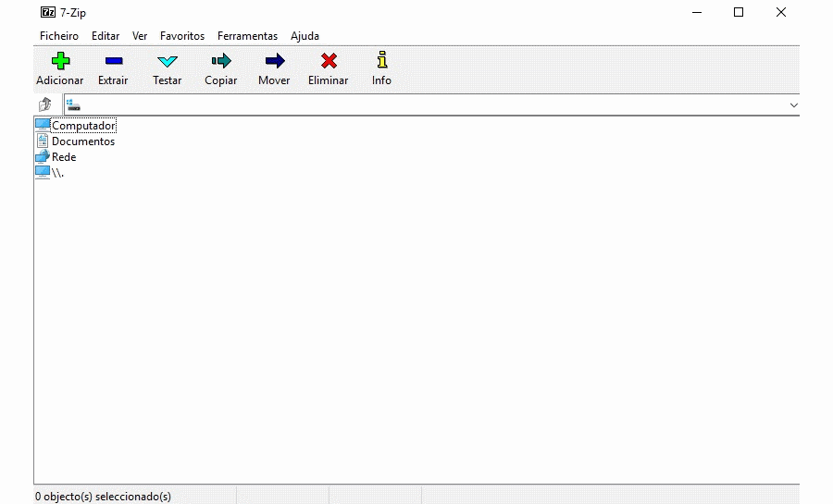Image resolution: width=833 pixels, height=504 pixels.
Task: Open the Ficheiro menu
Action: (x=59, y=36)
